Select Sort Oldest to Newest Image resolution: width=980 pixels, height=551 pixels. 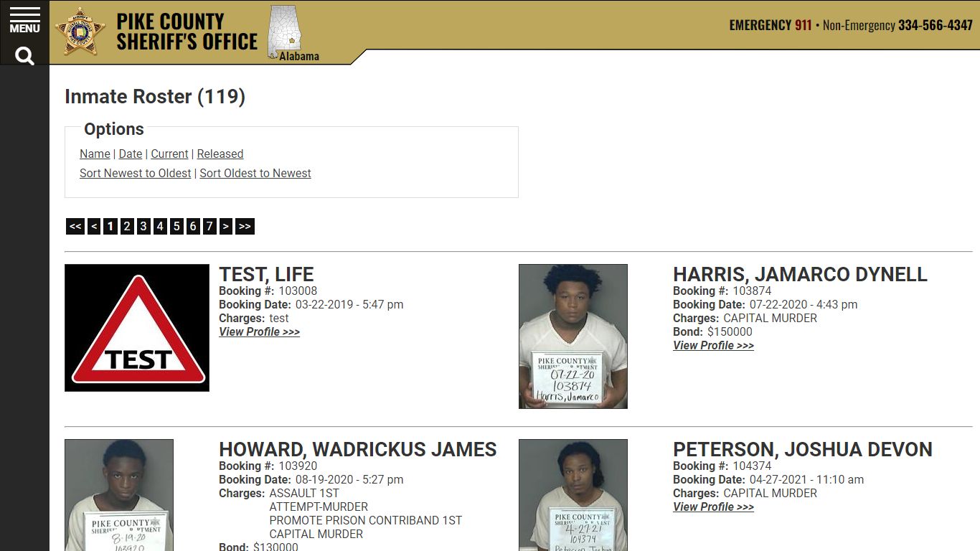(255, 173)
